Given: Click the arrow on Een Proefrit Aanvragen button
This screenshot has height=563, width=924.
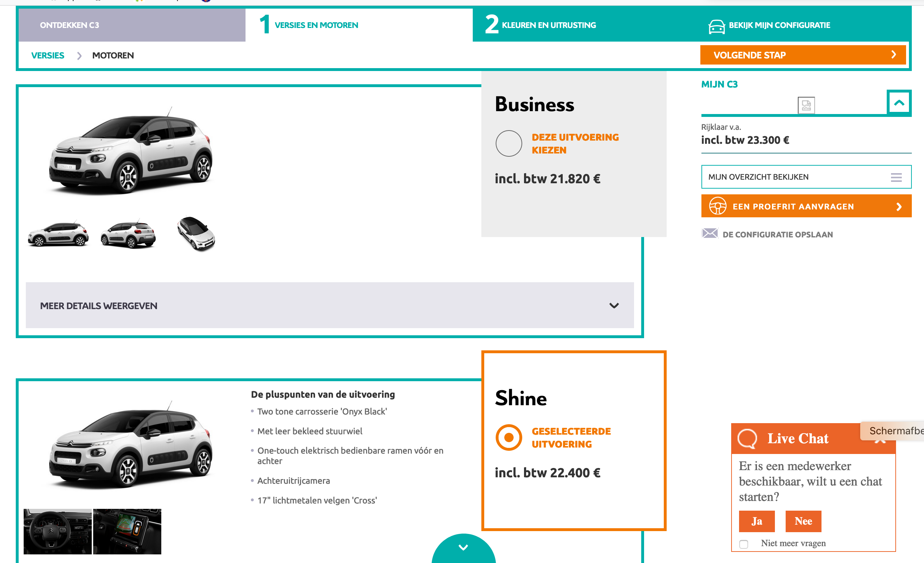Looking at the screenshot, I should pyautogui.click(x=899, y=206).
